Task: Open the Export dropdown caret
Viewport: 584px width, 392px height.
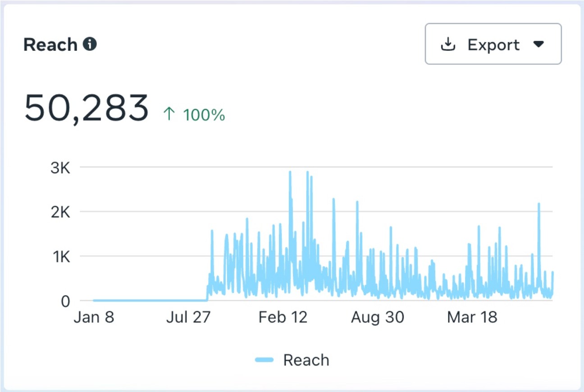Action: coord(538,45)
